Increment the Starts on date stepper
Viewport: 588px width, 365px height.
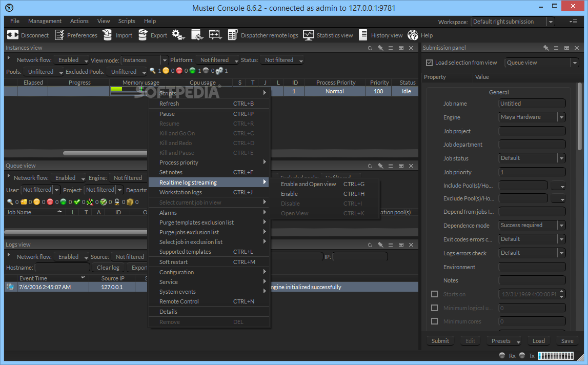coord(562,292)
